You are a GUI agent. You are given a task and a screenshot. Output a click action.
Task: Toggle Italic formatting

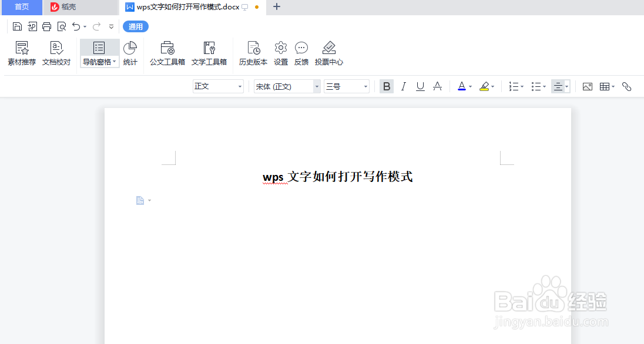coord(403,87)
